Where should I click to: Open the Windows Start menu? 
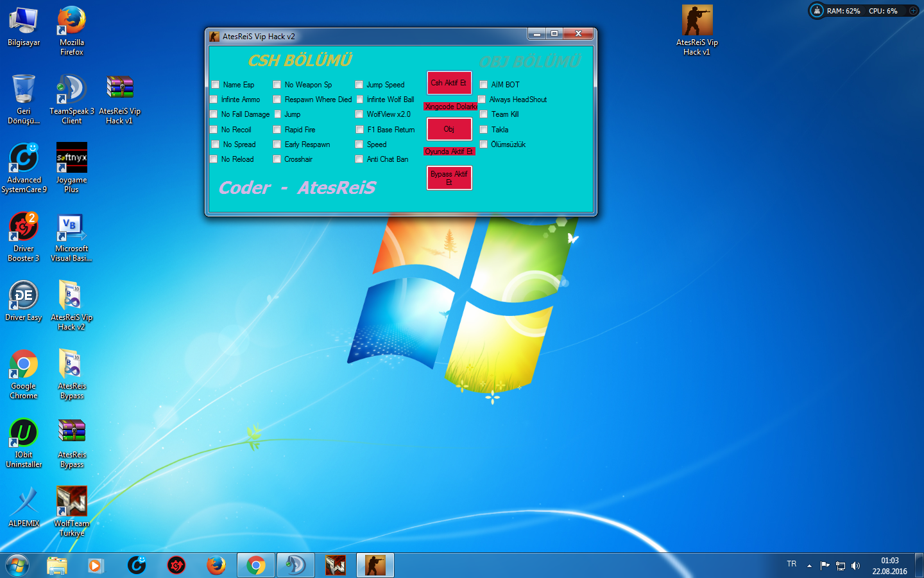click(x=17, y=565)
